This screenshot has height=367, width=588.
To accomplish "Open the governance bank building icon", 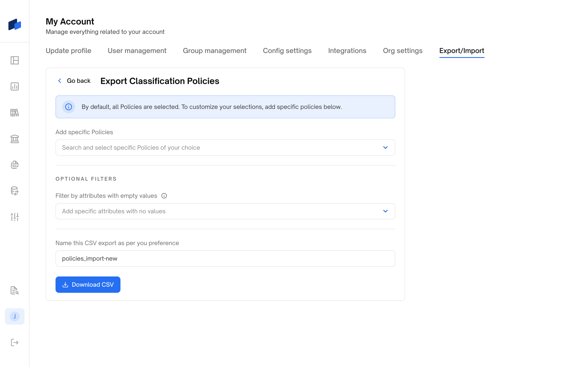I will (x=14, y=139).
